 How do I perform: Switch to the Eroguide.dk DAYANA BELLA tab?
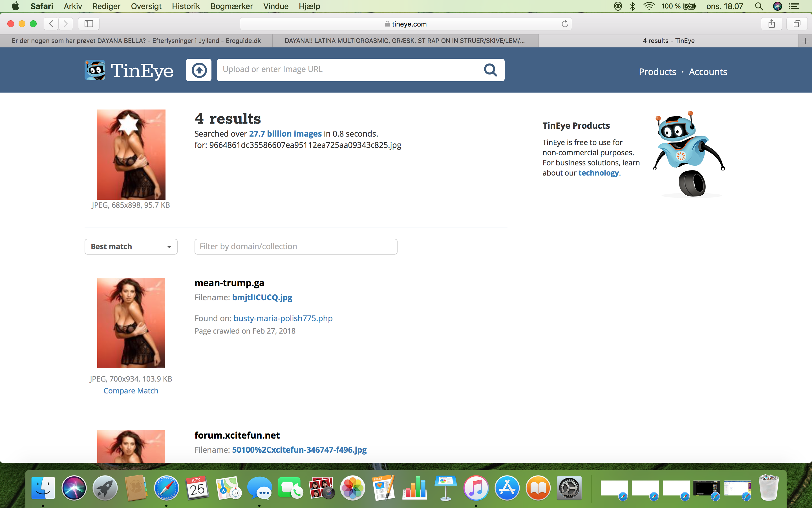tap(136, 41)
